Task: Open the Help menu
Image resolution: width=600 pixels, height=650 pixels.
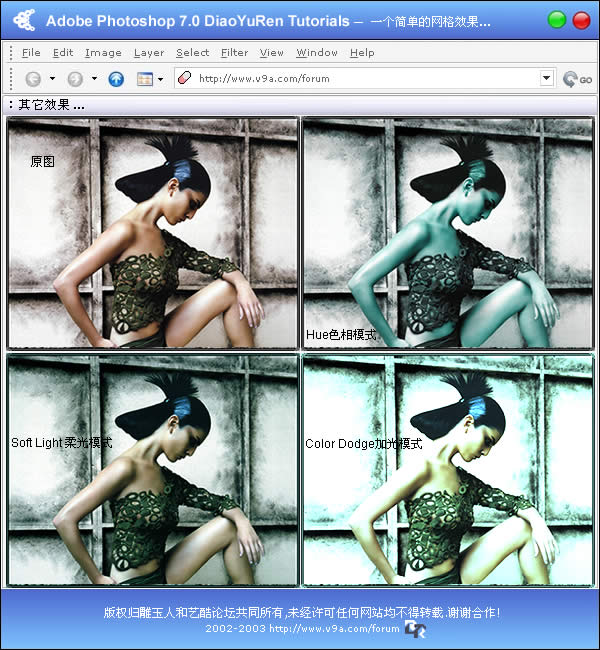Action: pyautogui.click(x=362, y=53)
